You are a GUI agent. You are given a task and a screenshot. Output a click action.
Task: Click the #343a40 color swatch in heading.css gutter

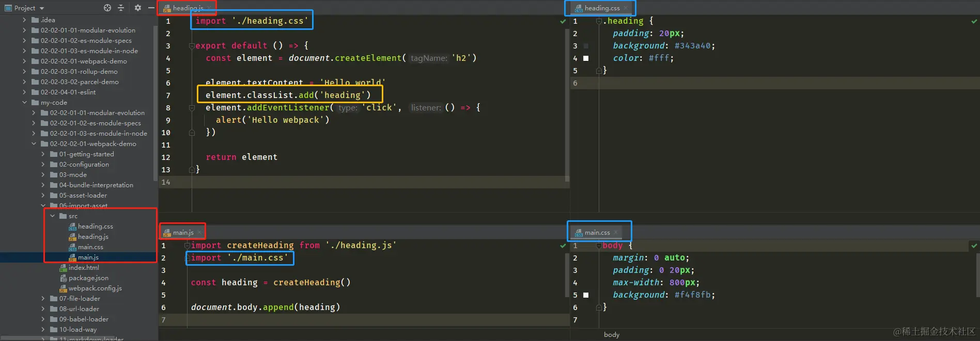click(x=586, y=46)
